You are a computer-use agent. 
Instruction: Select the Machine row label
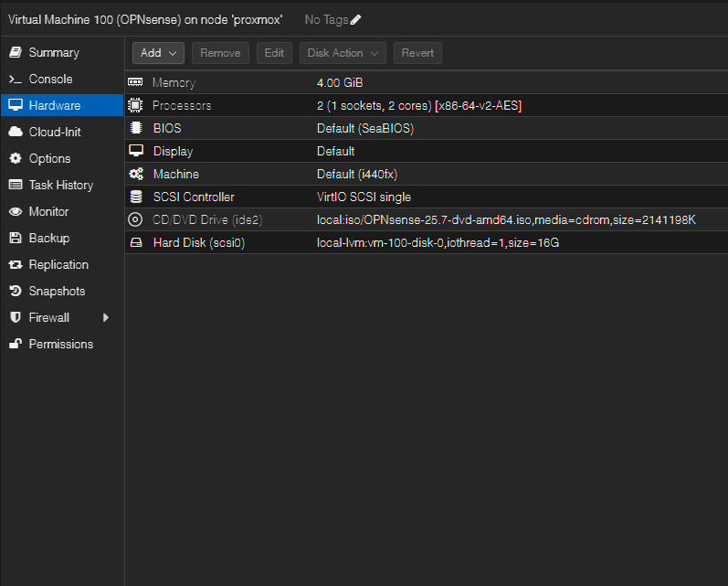[176, 175]
